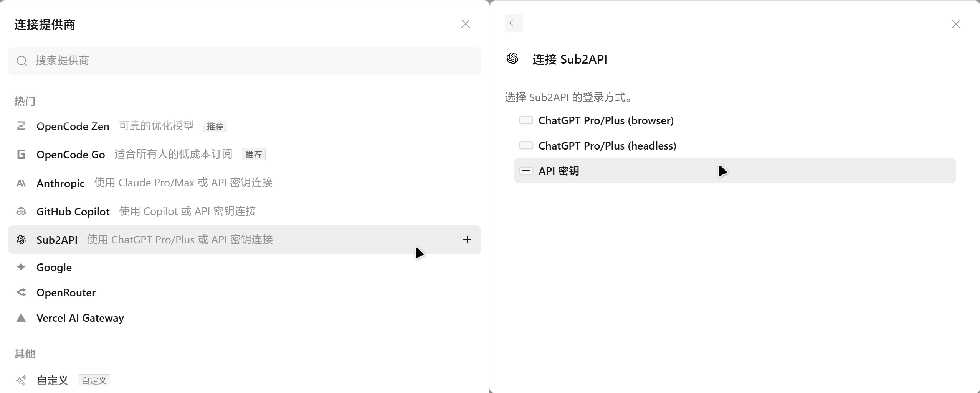Select the API 密钥 login method
This screenshot has width=980, height=393.
pos(735,171)
